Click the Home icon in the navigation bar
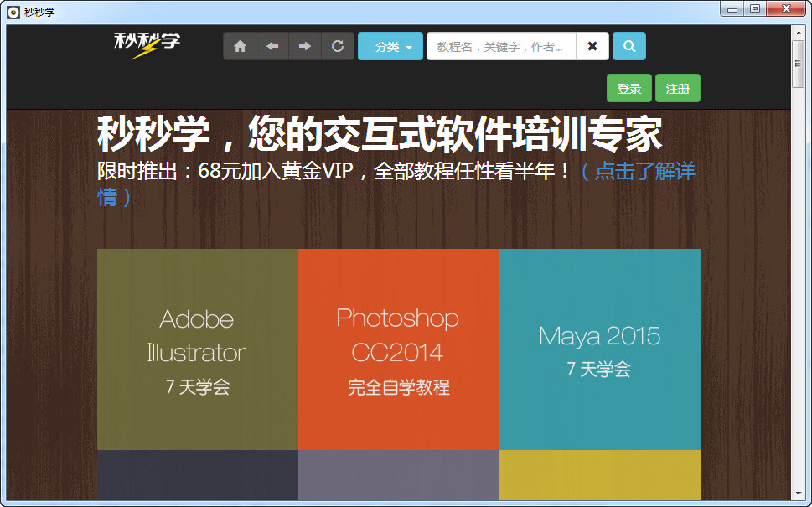The image size is (812, 507). coord(240,47)
